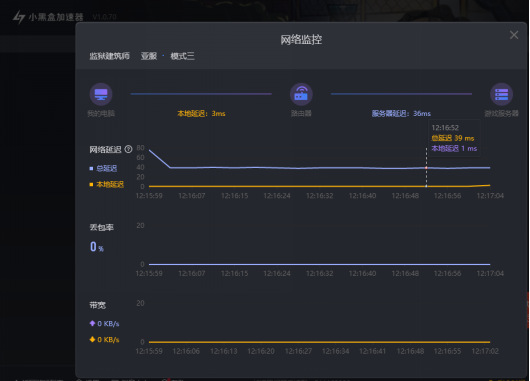The height and width of the screenshot is (381, 530).
Task: Click the 带宽 section heading
Action: coord(98,305)
